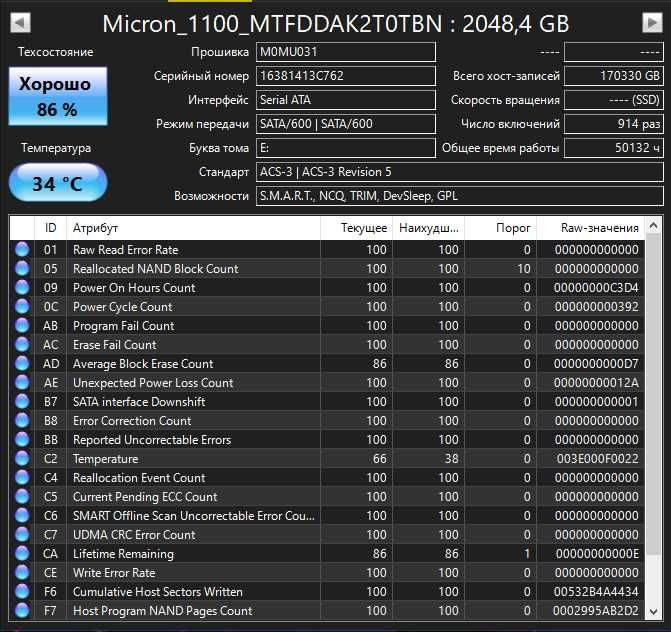
Task: Click the status orb for SMART Offline Scan row
Action: pos(22,516)
